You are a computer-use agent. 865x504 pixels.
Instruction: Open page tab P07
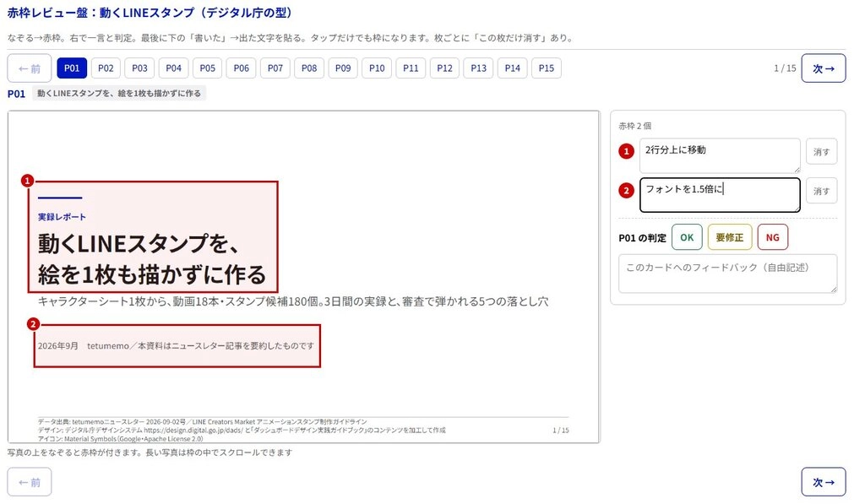coord(275,68)
